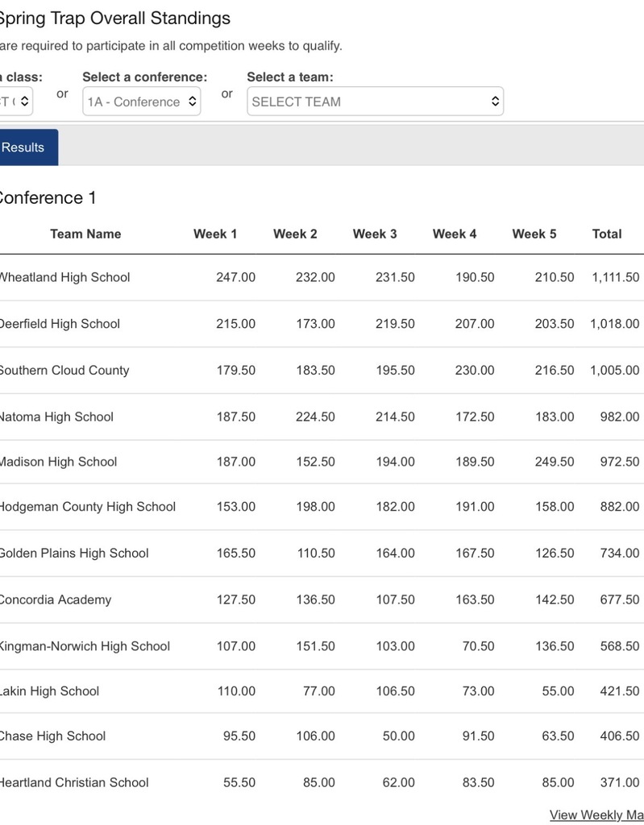Select Wheatland's Week 1 score 247.00

coord(235,277)
